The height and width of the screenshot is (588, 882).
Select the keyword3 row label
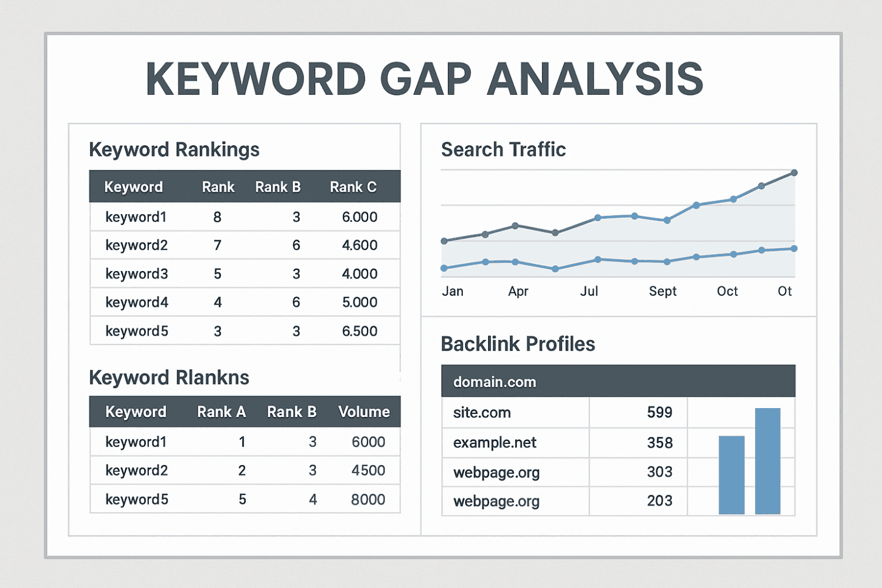click(136, 274)
